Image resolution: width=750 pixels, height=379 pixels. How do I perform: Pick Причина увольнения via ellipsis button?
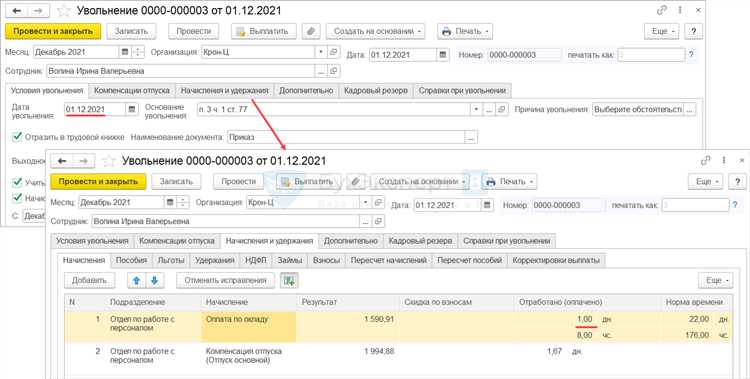tap(689, 110)
